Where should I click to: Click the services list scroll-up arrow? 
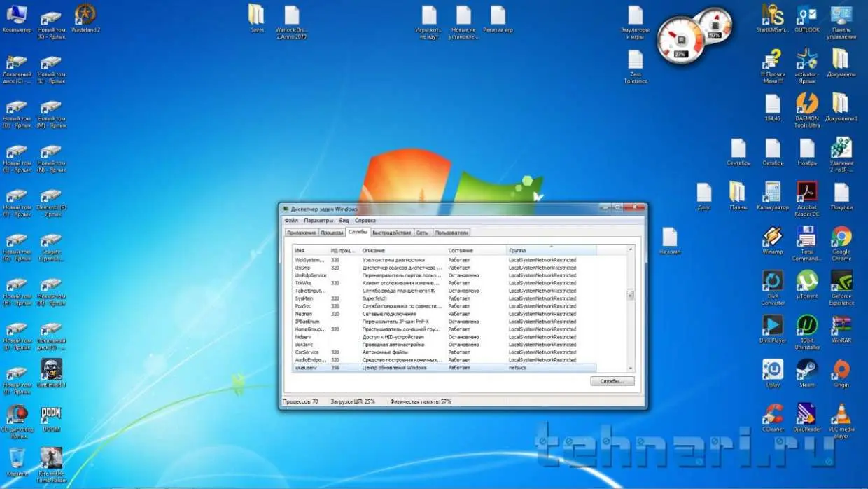630,249
